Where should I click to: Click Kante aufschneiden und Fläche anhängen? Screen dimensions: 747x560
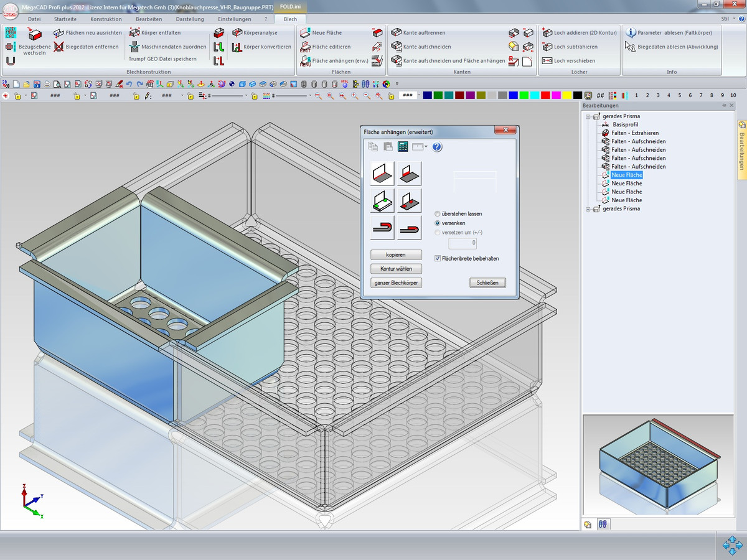point(448,61)
